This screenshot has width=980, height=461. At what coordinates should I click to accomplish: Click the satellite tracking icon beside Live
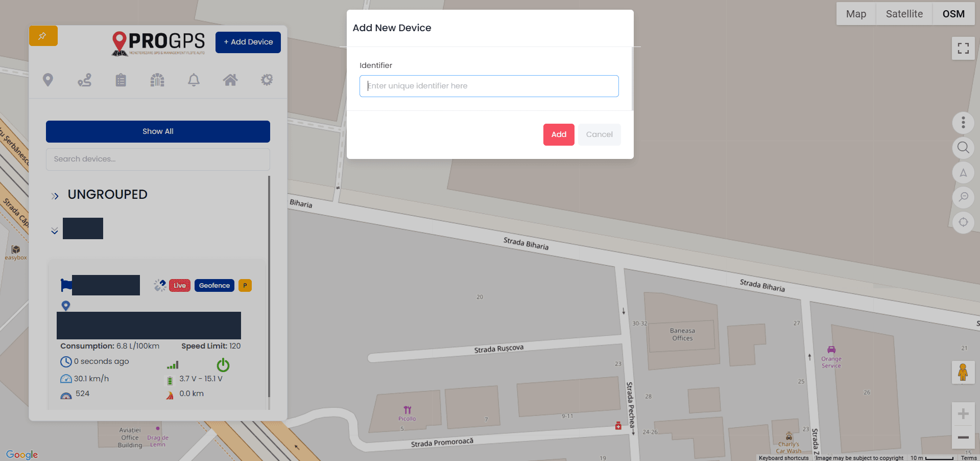pyautogui.click(x=160, y=285)
